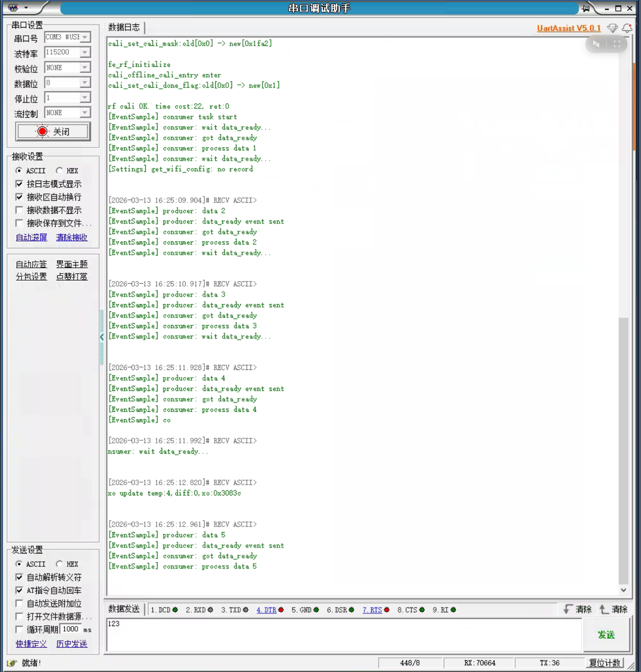Click the 循环周期 1000 ms input field

point(71,629)
